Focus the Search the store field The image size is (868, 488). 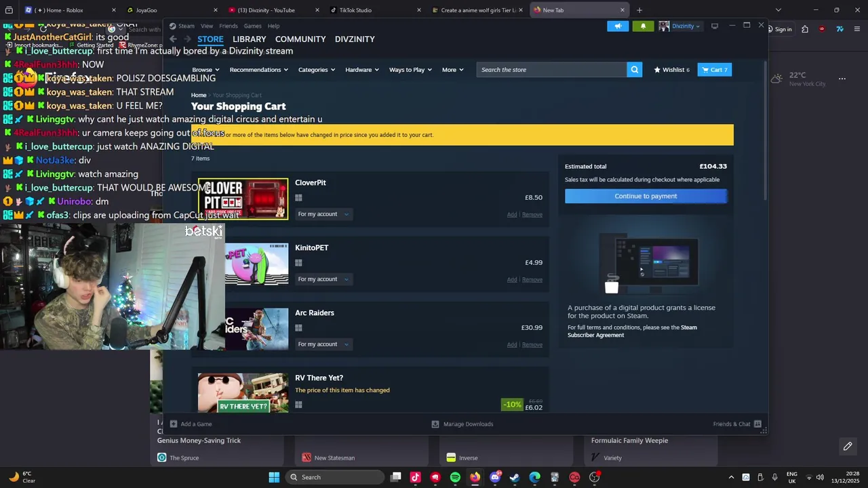[x=551, y=70]
